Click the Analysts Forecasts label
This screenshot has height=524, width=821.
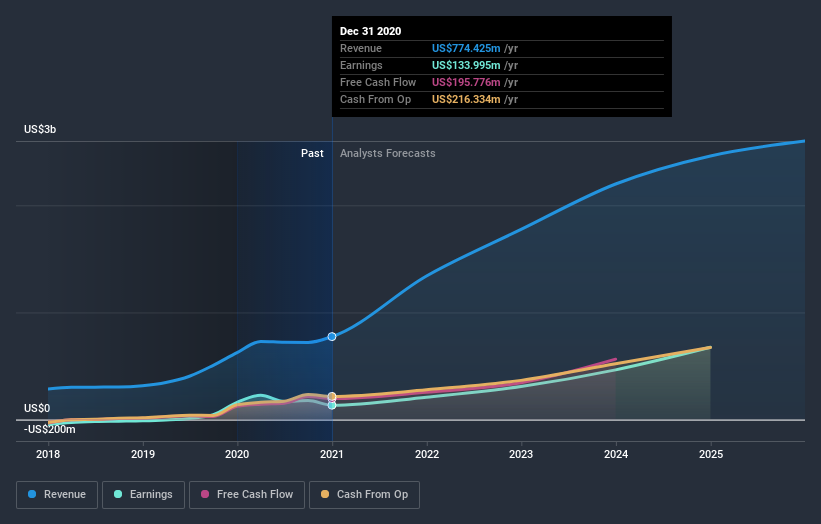pos(387,153)
